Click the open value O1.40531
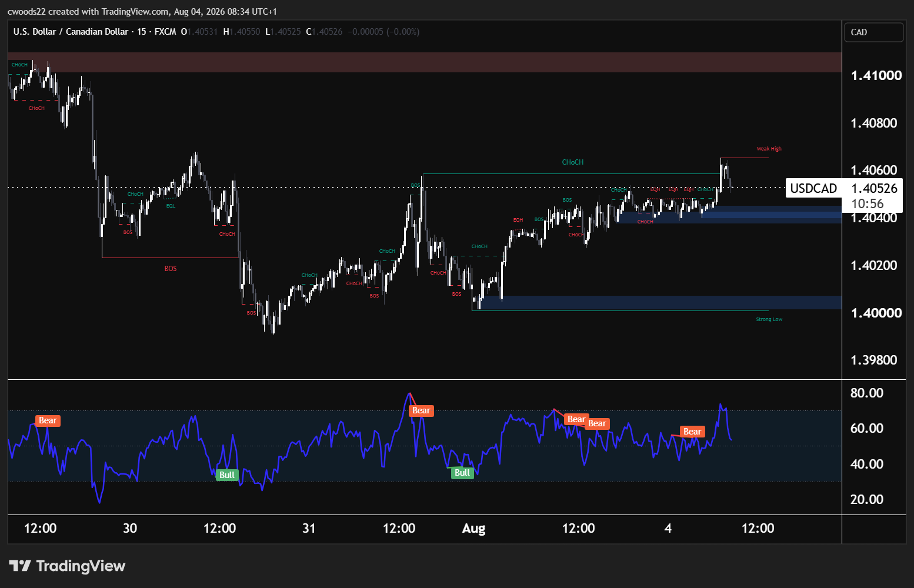 coord(199,32)
